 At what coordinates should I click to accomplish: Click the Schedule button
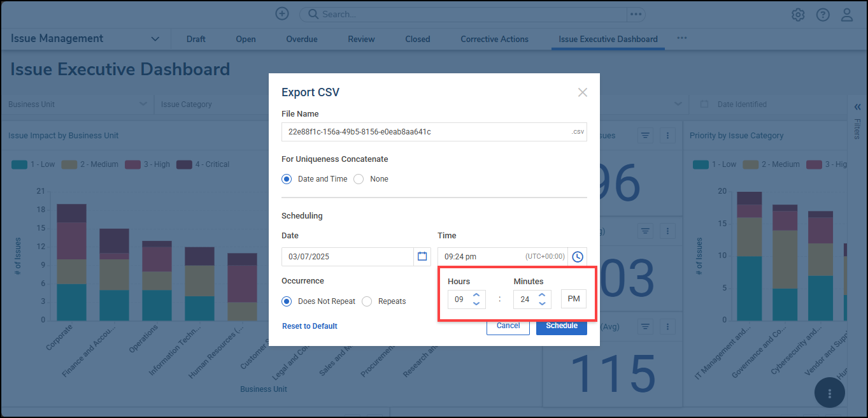[x=561, y=326]
